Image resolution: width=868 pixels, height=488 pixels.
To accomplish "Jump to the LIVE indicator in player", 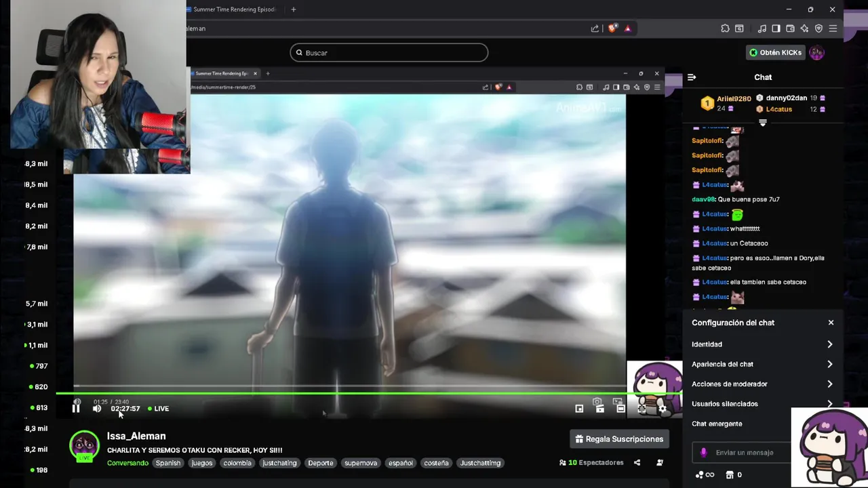I will point(158,409).
